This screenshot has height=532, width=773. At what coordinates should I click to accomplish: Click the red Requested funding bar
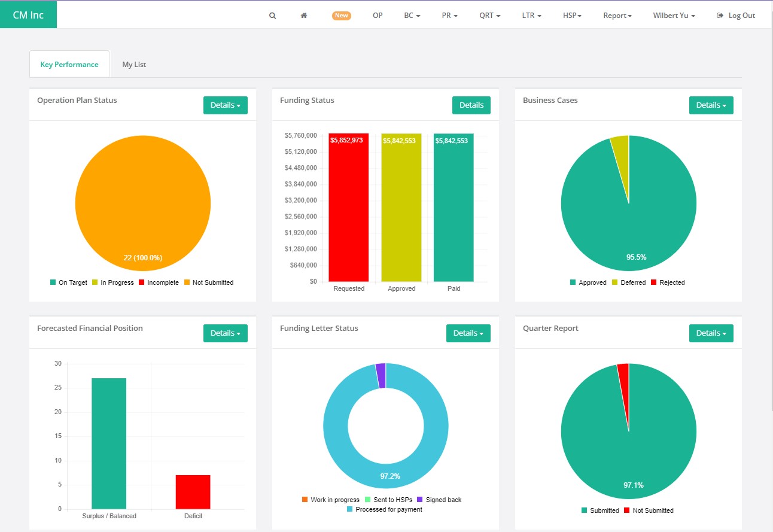tap(349, 207)
